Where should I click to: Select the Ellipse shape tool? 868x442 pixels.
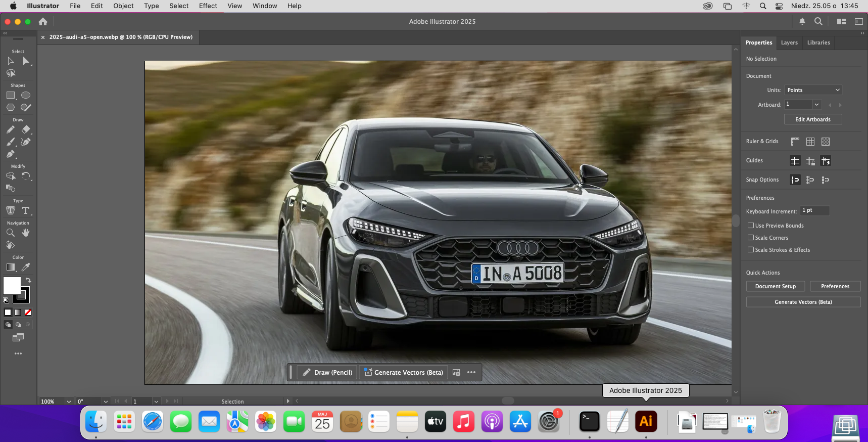(26, 95)
